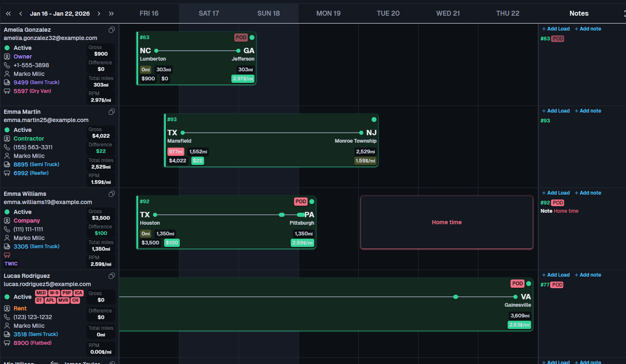Open trailer 6992 (Reefer) link

[31, 173]
